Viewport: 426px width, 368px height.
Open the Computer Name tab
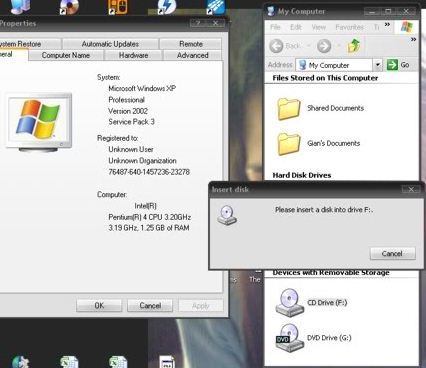pyautogui.click(x=66, y=55)
